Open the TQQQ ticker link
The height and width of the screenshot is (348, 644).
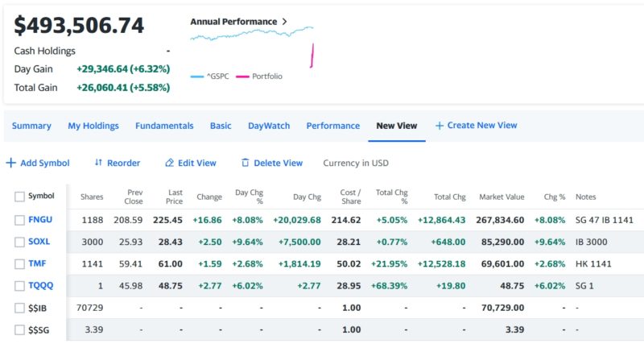[x=39, y=285]
